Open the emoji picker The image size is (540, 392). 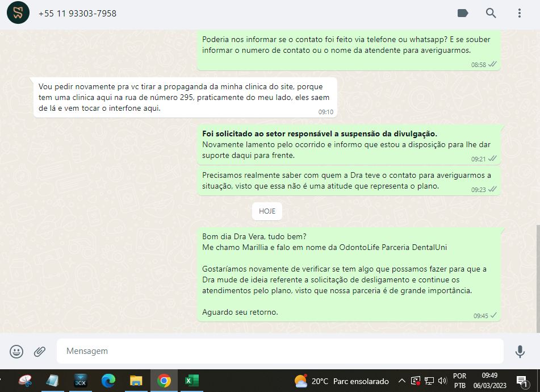[x=16, y=351]
